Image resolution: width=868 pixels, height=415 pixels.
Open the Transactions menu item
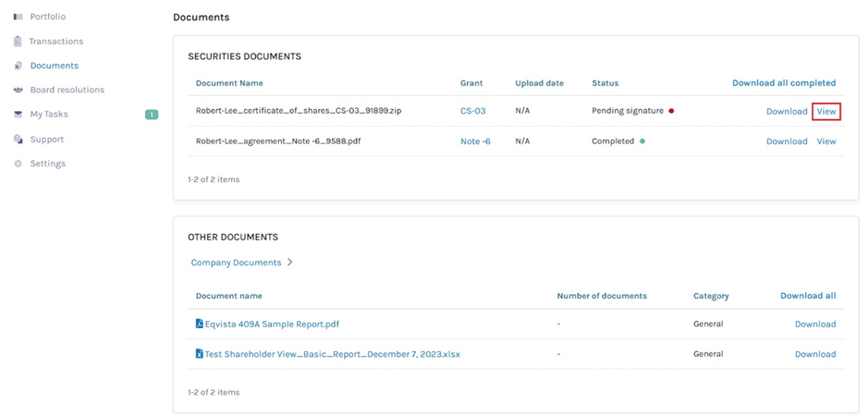click(55, 42)
